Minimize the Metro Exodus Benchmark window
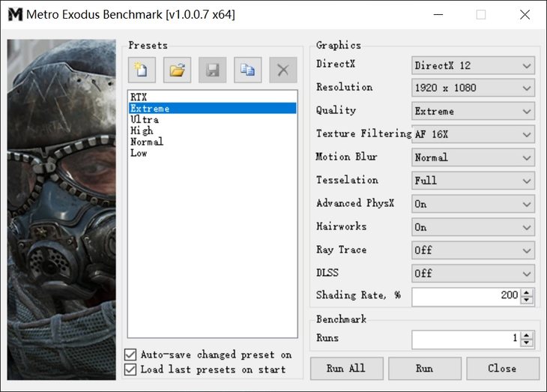The width and height of the screenshot is (547, 392). point(438,15)
